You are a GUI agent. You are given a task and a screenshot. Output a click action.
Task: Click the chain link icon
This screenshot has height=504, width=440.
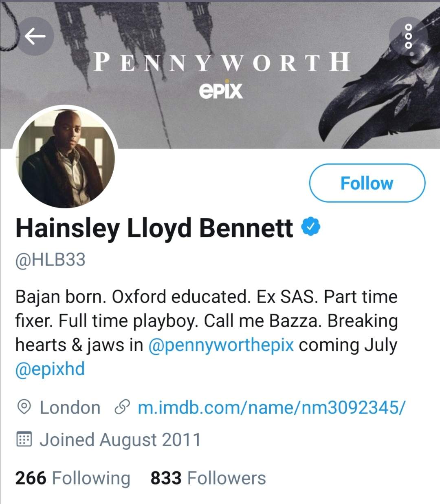122,407
